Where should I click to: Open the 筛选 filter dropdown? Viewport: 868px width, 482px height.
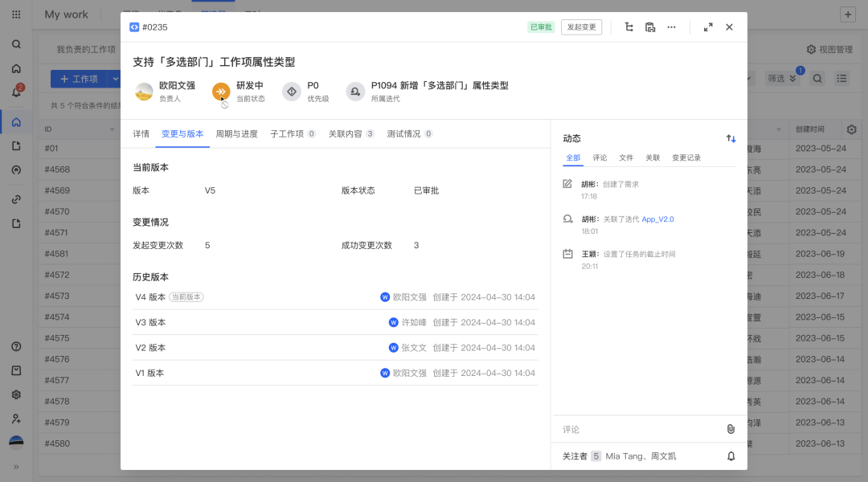[782, 79]
